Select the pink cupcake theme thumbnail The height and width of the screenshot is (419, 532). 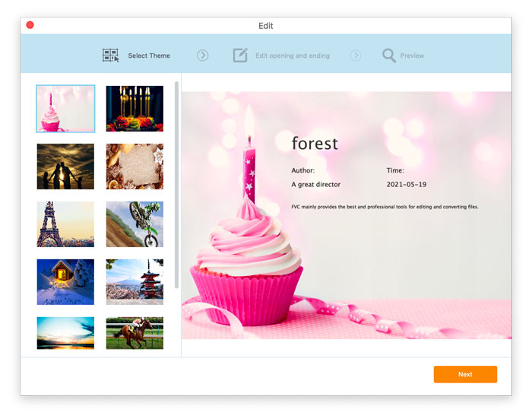click(x=65, y=109)
